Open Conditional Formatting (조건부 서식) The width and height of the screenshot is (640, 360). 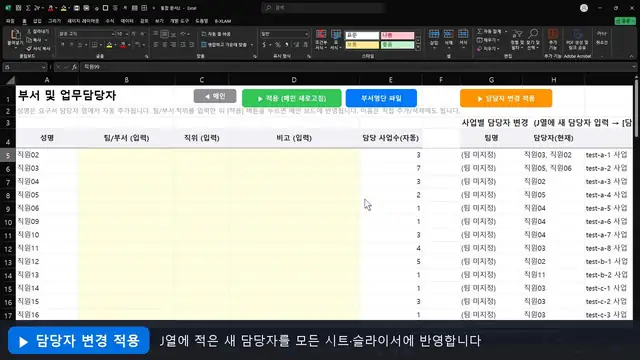pyautogui.click(x=321, y=40)
